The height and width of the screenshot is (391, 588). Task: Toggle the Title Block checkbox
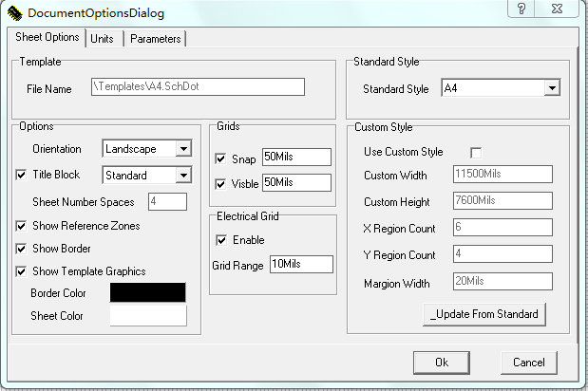tap(22, 175)
